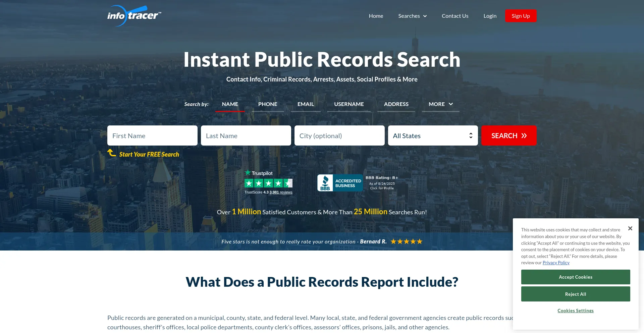The height and width of the screenshot is (333, 644).
Task: Open the Privacy Policy link
Action: click(x=556, y=263)
